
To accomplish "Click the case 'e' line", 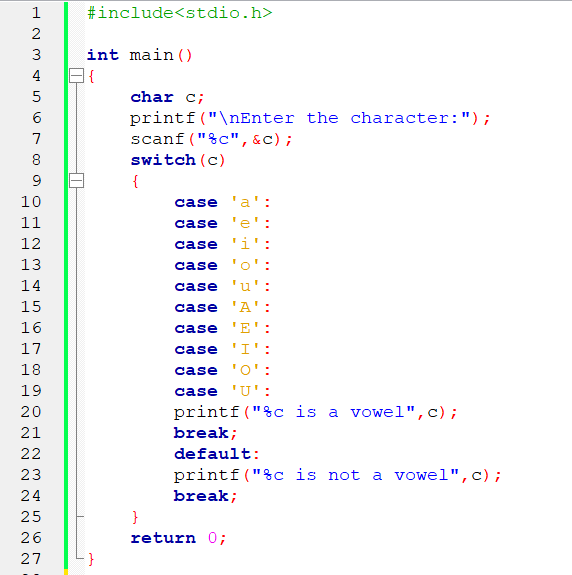I will point(223,223).
